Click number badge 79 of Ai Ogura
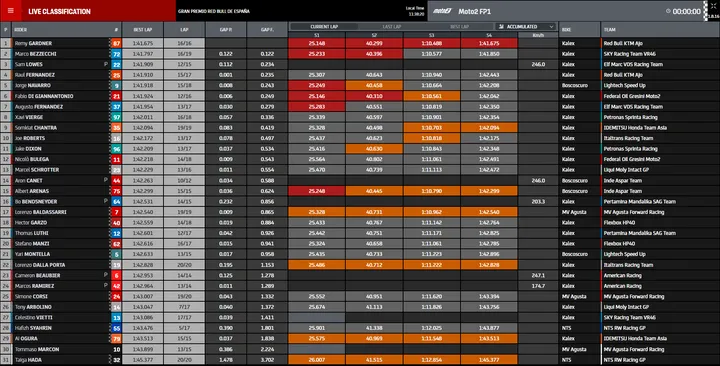This screenshot has width=720, height=366. (x=116, y=338)
